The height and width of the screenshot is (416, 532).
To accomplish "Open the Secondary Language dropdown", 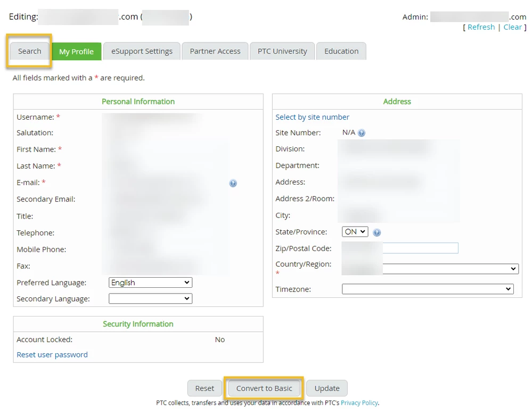I will point(150,298).
